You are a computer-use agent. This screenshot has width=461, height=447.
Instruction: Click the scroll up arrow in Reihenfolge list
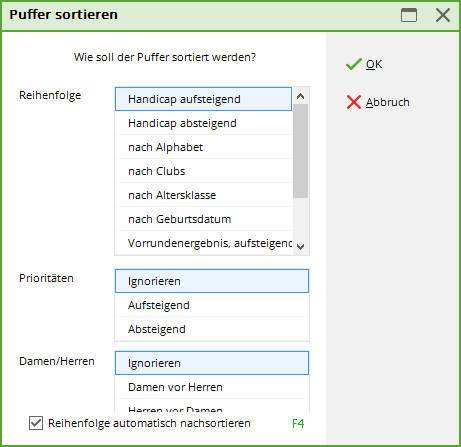point(300,96)
